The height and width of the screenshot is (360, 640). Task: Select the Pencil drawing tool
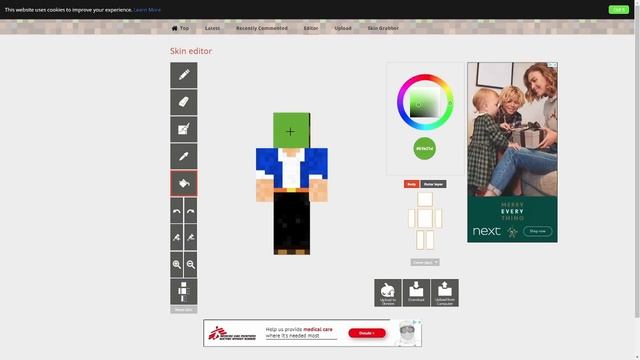click(184, 75)
